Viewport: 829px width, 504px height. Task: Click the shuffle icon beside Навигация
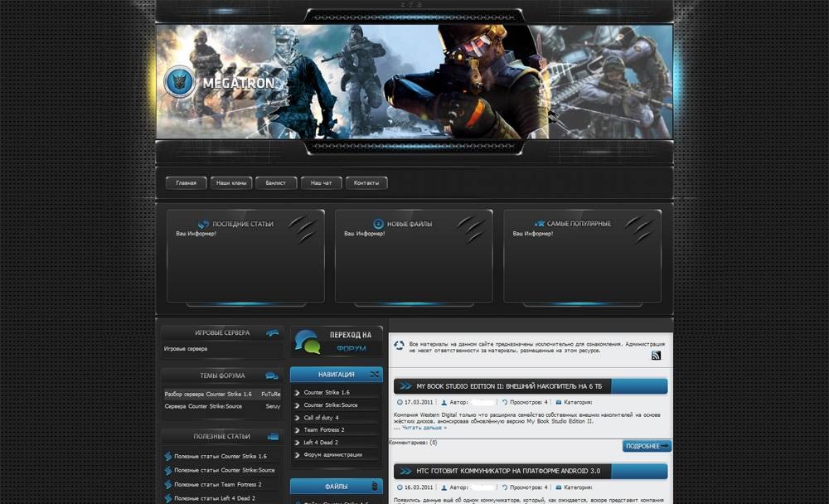(x=375, y=375)
